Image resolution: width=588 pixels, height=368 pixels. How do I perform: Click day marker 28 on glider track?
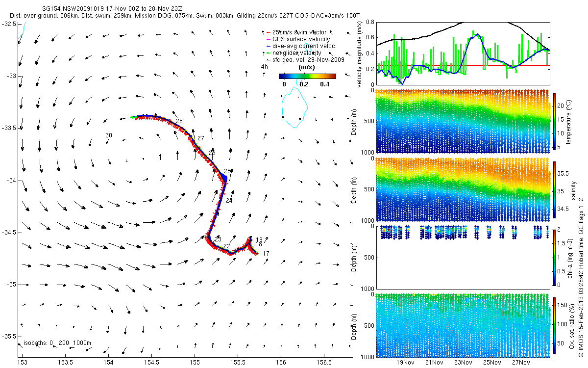[x=179, y=121]
